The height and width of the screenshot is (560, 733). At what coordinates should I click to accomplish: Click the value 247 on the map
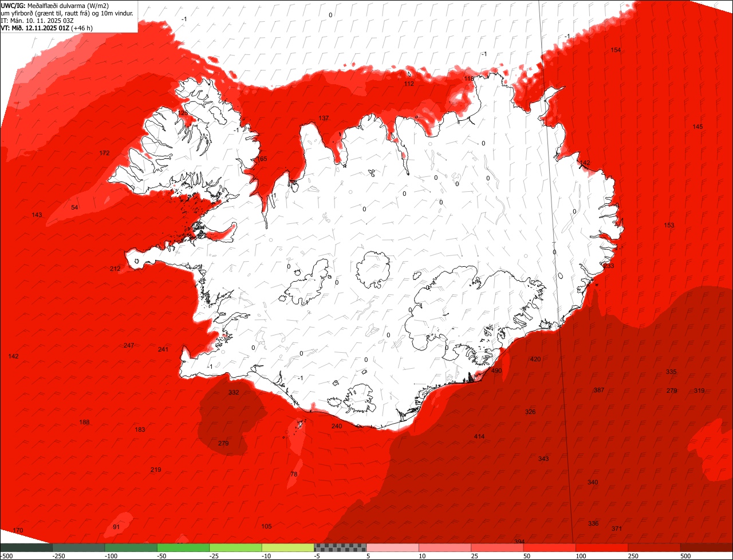[129, 345]
